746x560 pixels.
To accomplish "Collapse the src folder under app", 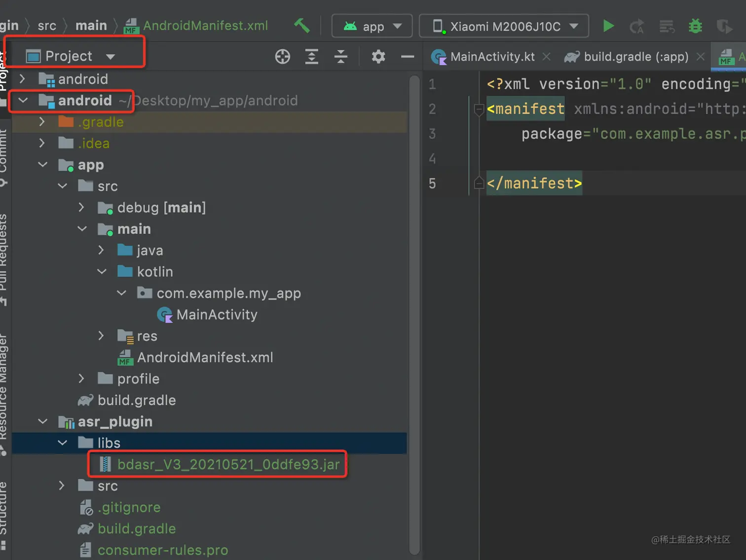I will tap(63, 186).
